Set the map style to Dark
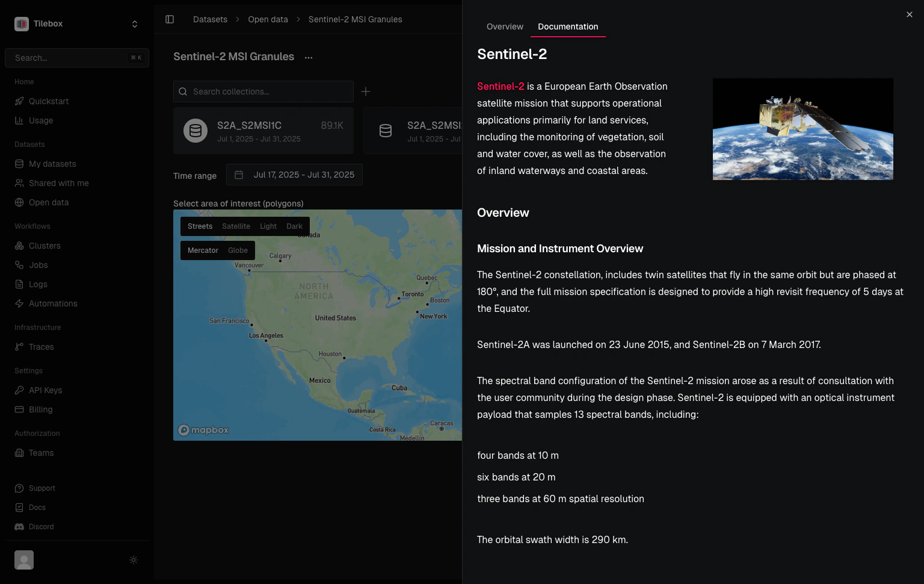924x584 pixels. pyautogui.click(x=294, y=226)
